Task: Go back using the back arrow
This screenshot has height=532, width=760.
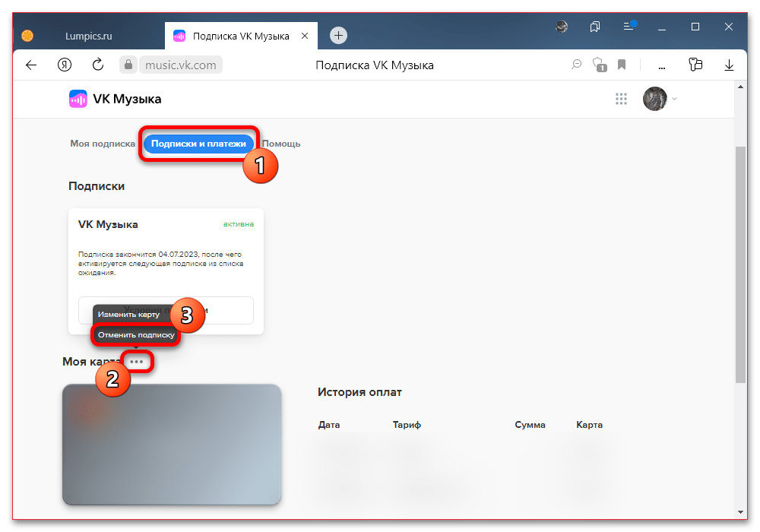Action: pos(31,65)
